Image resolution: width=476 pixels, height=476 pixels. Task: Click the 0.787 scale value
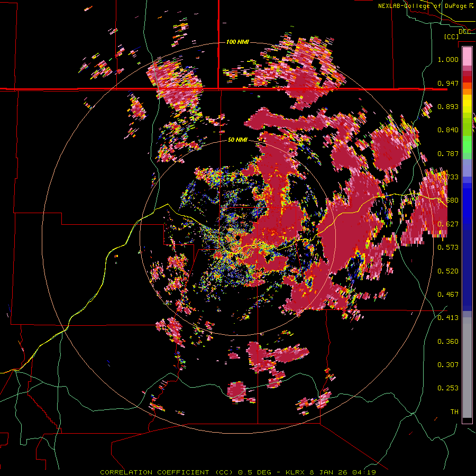tap(448, 153)
